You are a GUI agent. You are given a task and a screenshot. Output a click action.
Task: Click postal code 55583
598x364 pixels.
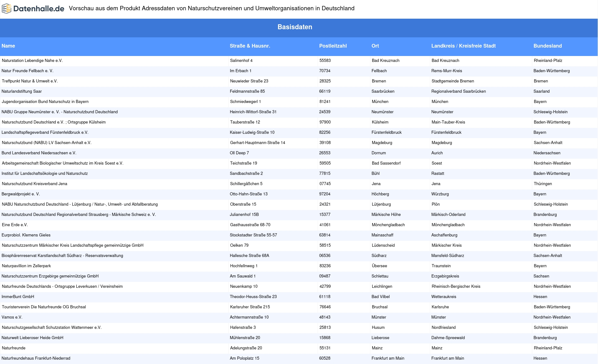click(x=325, y=61)
